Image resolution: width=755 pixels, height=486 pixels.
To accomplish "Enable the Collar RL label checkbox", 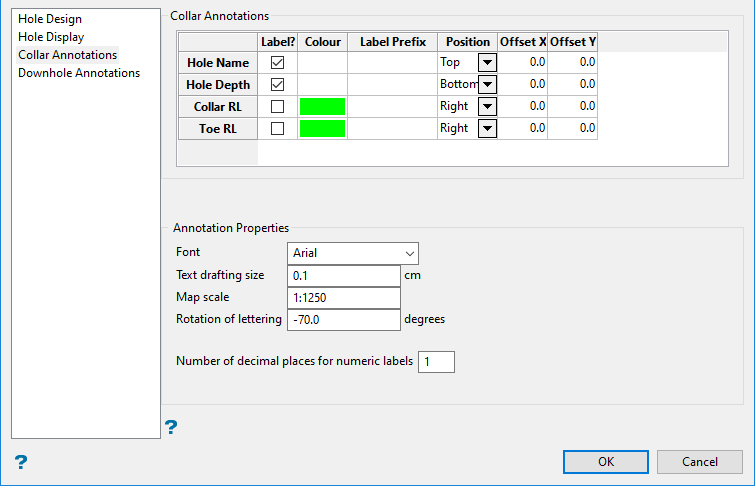I will (x=278, y=106).
